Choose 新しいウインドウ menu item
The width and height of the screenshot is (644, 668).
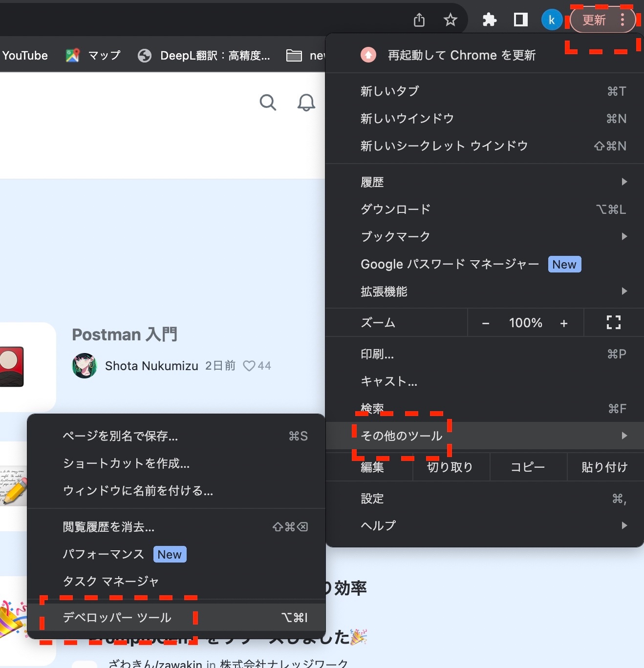484,118
